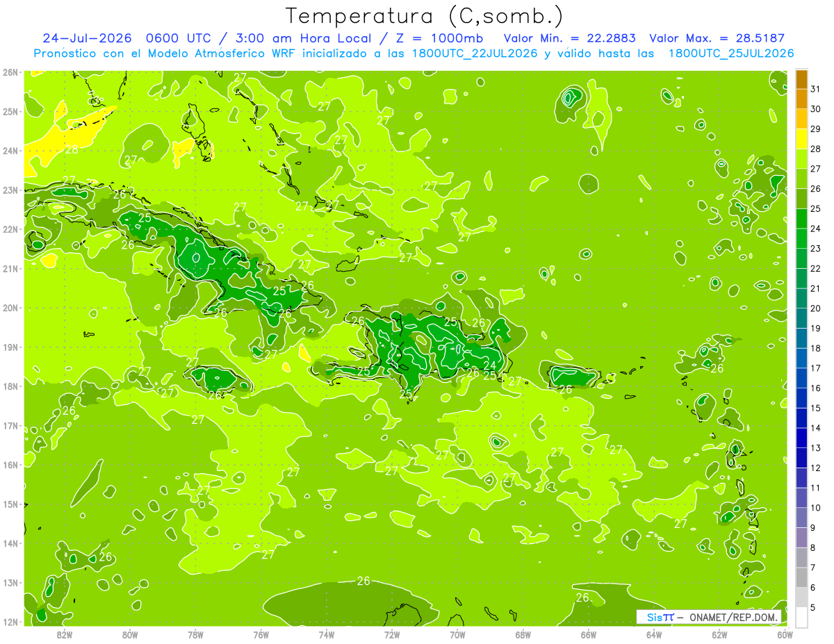Screen dimensions: 834x644
Task: Click the "66W" longitude axis label
Action: [589, 634]
